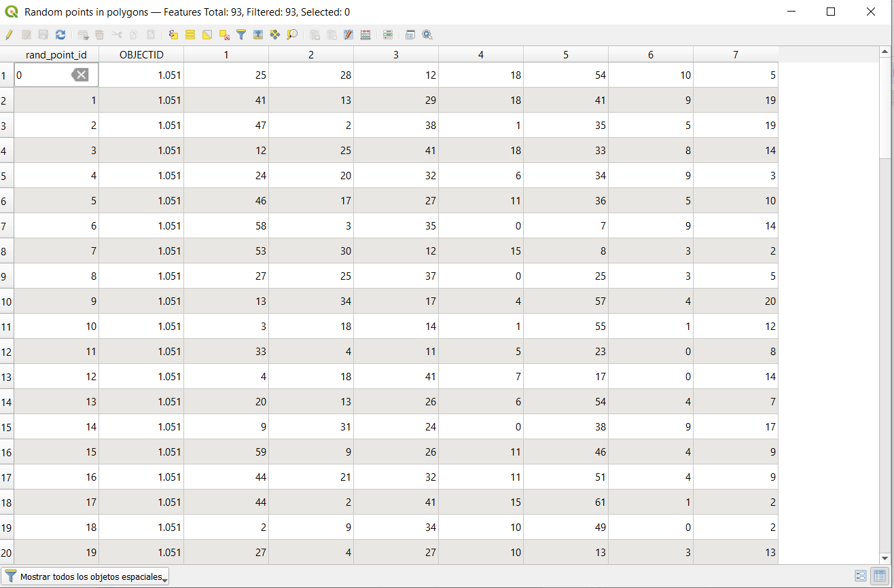Open the filter features using form funnel icon
The image size is (894, 588).
[x=241, y=35]
